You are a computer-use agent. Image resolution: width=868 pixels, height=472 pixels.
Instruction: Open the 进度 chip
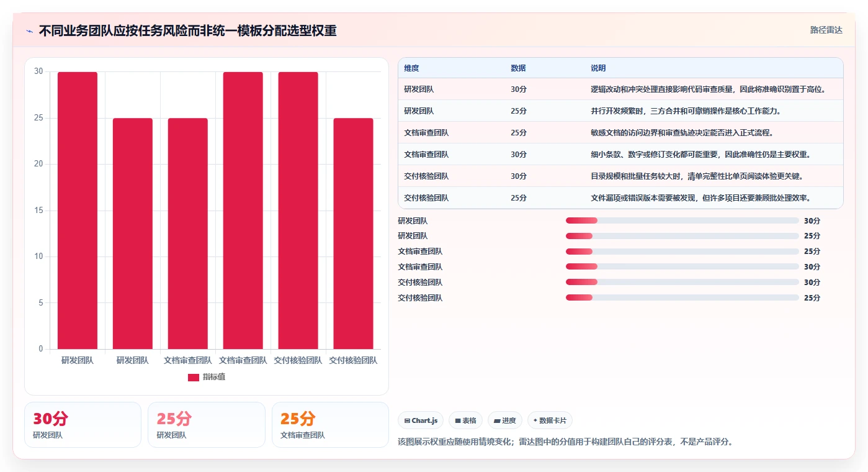[x=505, y=420]
